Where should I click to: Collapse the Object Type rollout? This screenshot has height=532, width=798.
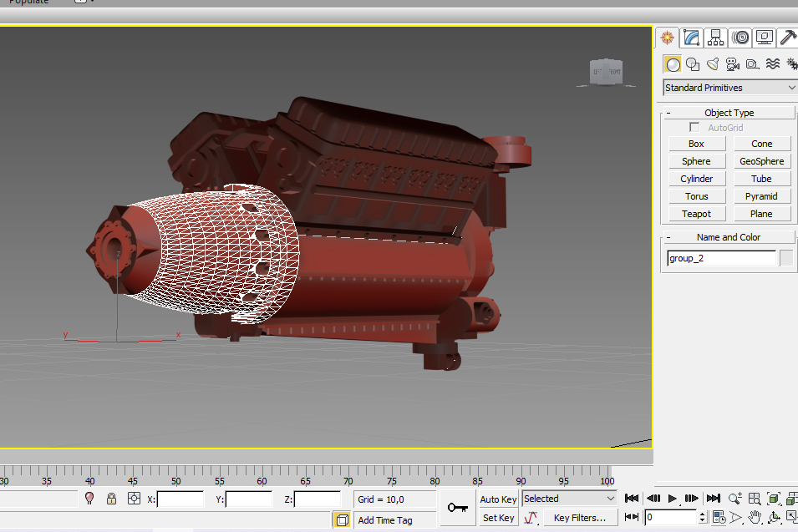tap(729, 113)
